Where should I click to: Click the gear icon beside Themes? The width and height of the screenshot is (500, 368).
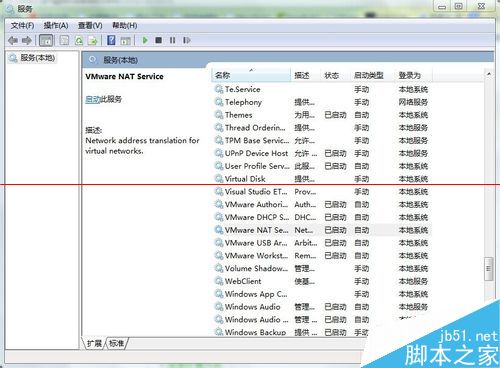point(219,115)
